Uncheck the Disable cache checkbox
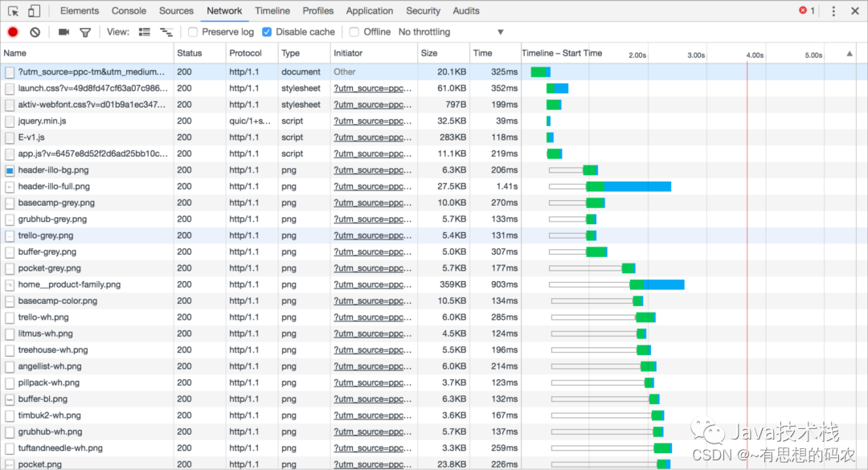The image size is (868, 470). pyautogui.click(x=267, y=32)
